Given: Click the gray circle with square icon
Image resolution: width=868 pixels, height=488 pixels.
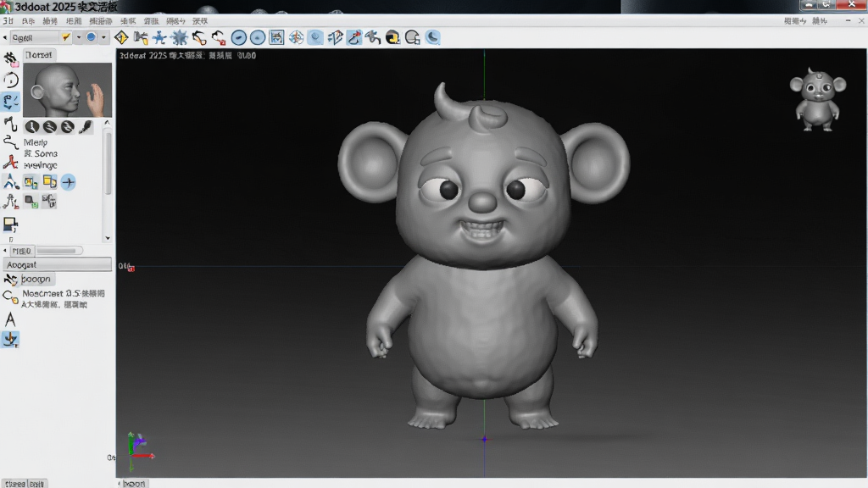Looking at the screenshot, I should coord(413,37).
